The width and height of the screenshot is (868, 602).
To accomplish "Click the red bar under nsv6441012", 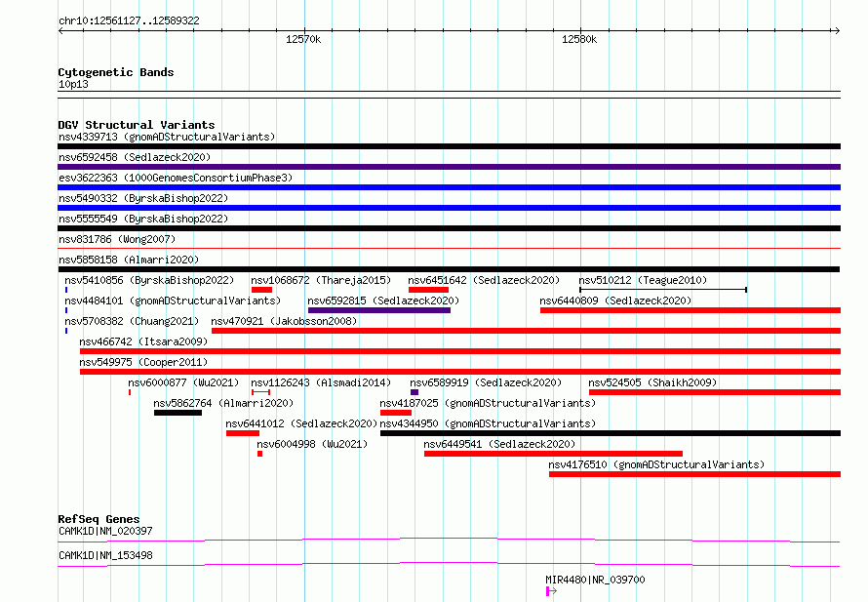I will click(243, 433).
